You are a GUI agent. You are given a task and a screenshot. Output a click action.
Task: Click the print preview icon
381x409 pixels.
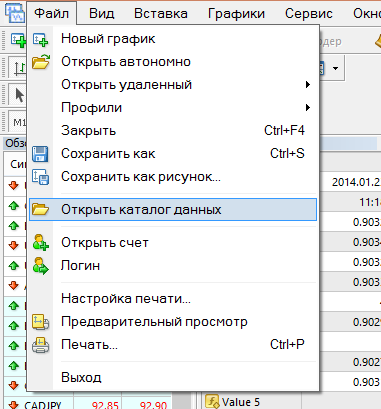tap(40, 322)
